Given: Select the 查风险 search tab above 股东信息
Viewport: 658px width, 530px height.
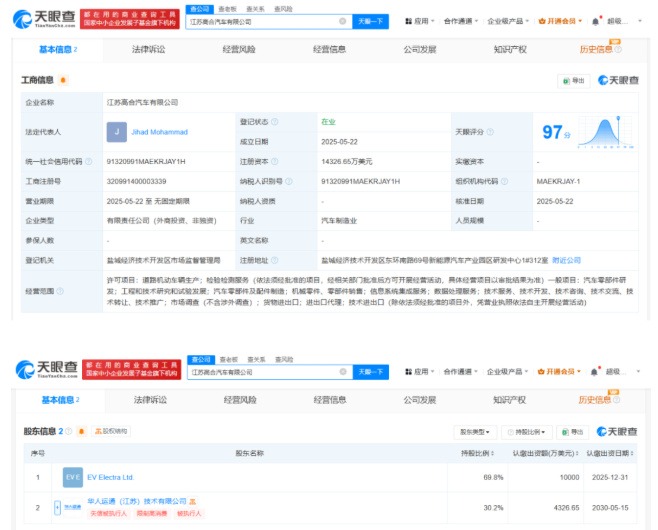Looking at the screenshot, I should [284, 360].
